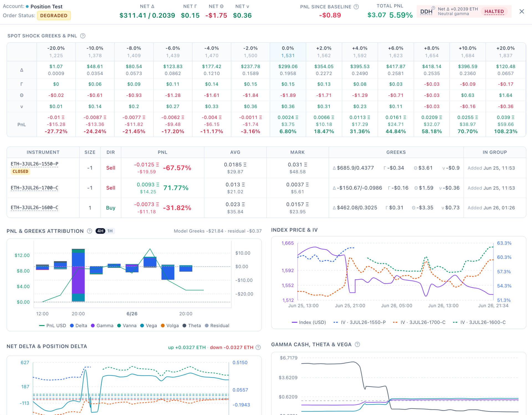Click the 108.23% PnL cell at +20% shock
This screenshot has width=532, height=415.
pos(505,132)
